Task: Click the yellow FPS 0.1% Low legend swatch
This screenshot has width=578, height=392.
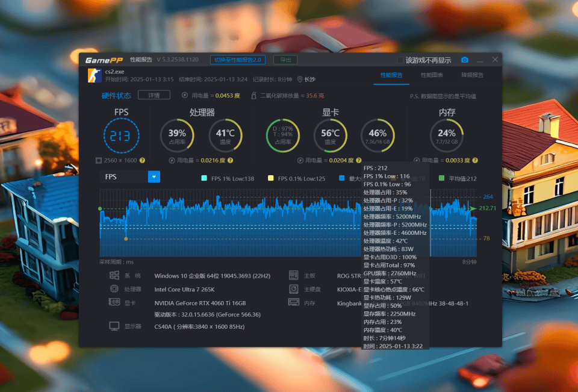Action: coord(270,178)
